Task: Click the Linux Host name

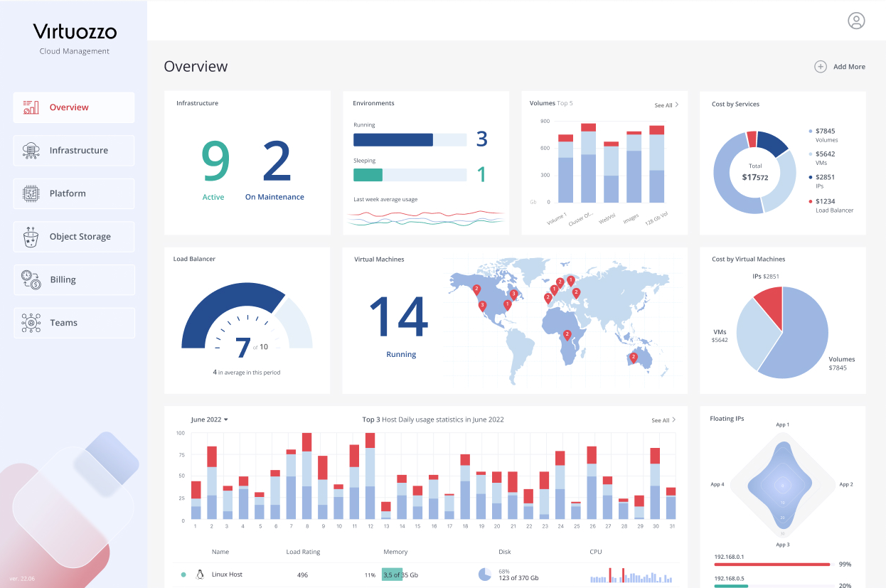Action: [x=227, y=574]
